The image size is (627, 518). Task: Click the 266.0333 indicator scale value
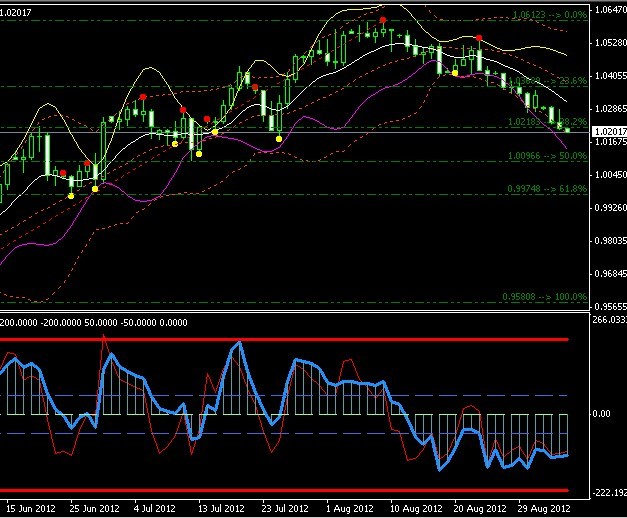click(x=609, y=320)
